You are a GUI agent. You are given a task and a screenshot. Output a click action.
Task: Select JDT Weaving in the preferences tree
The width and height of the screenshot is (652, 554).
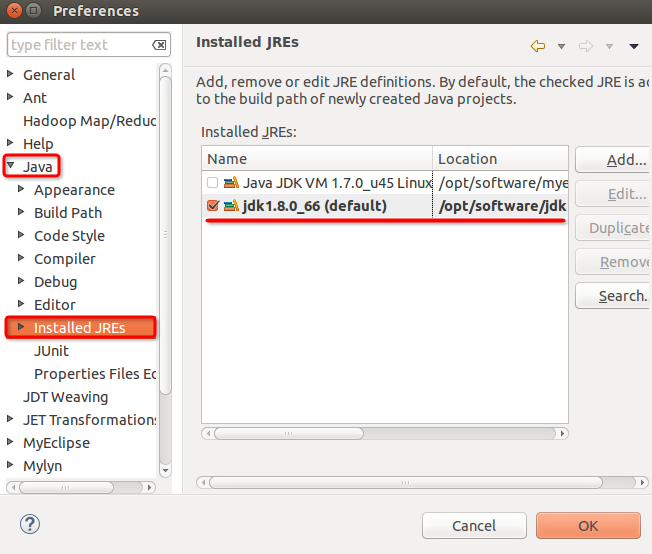pos(65,397)
